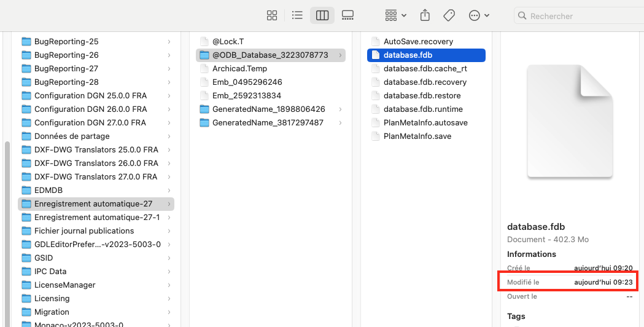Click the Share icon in toolbar
The height and width of the screenshot is (327, 644).
click(425, 15)
